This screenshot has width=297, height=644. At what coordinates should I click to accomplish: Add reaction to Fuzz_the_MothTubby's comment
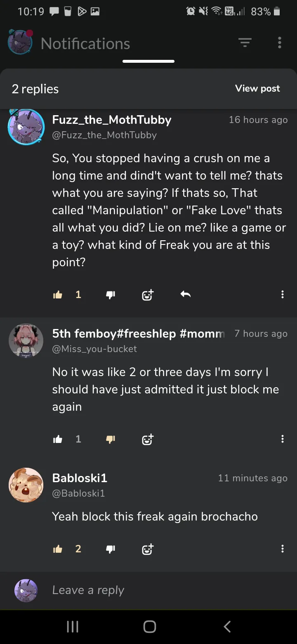pos(147,295)
